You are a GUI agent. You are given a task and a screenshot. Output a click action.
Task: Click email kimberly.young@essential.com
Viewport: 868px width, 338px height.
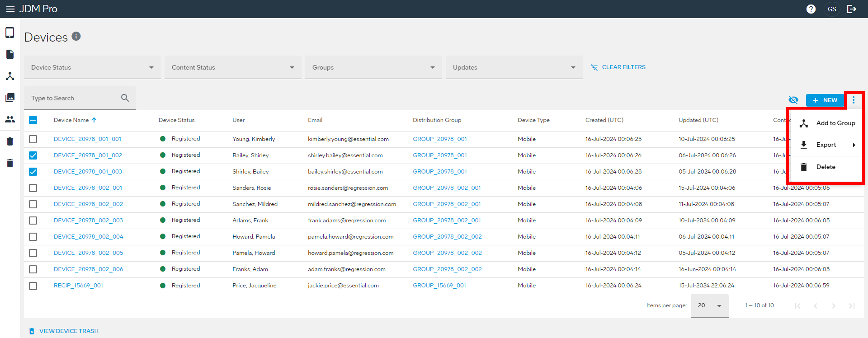[x=348, y=139]
